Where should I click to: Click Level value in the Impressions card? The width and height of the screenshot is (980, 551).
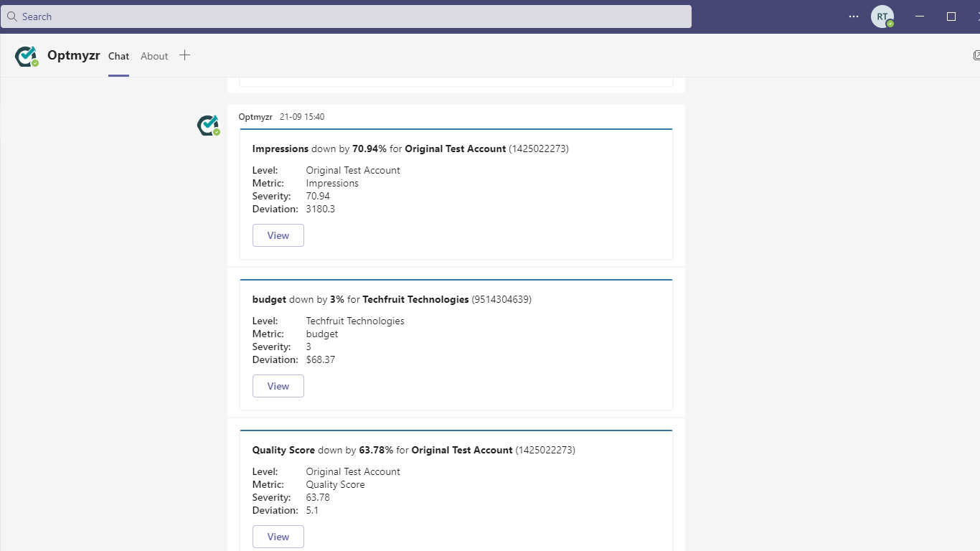[353, 170]
